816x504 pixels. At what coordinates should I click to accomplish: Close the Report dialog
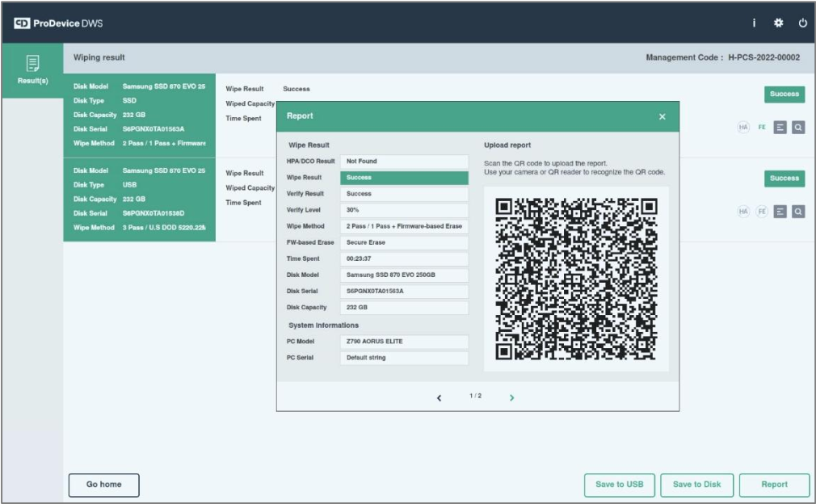[x=662, y=116]
